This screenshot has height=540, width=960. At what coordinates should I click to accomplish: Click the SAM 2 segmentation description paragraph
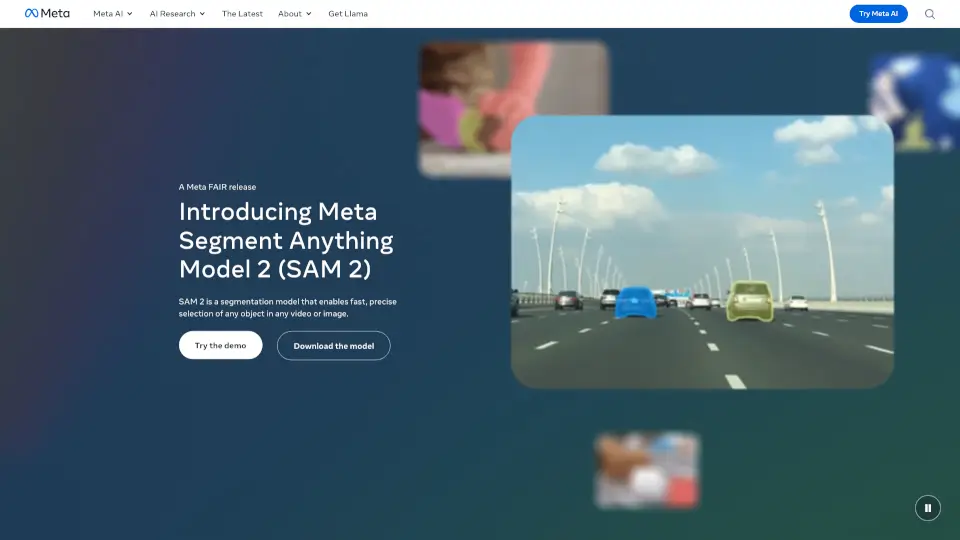tap(288, 307)
